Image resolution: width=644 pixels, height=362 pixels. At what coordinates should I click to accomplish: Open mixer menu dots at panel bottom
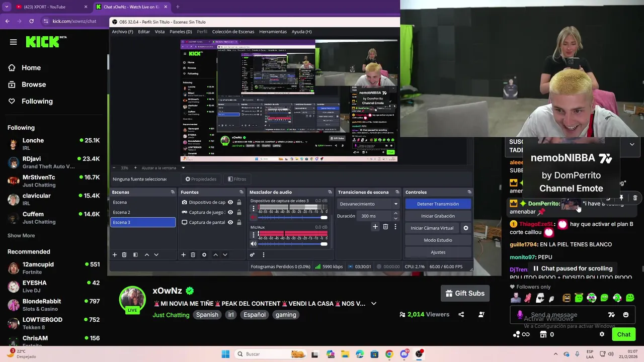[x=263, y=255]
